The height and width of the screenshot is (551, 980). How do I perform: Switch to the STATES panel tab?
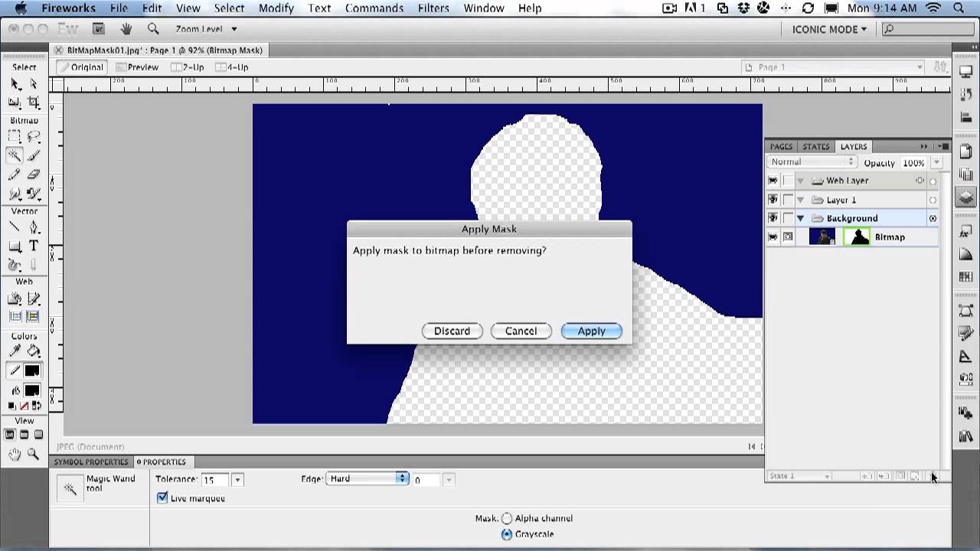coord(816,146)
